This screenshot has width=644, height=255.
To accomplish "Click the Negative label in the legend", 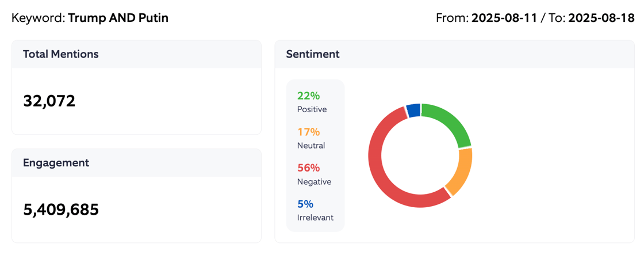I will pos(314,182).
